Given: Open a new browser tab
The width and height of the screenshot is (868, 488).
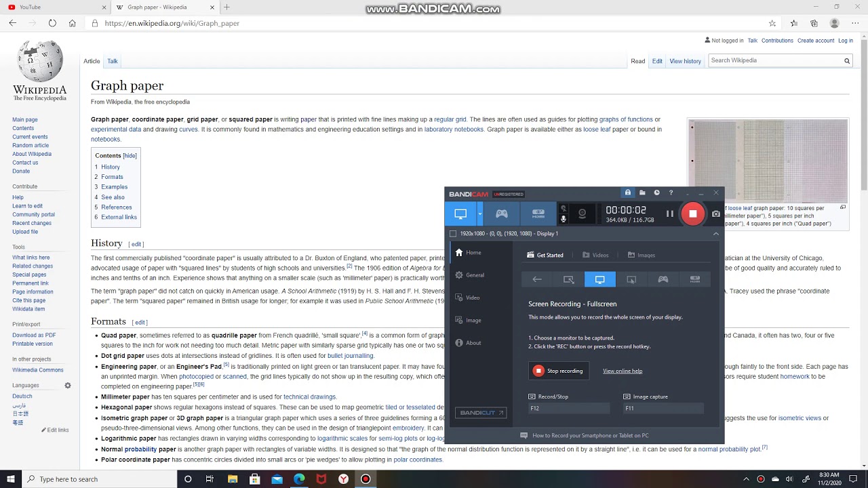Looking at the screenshot, I should click(x=226, y=7).
